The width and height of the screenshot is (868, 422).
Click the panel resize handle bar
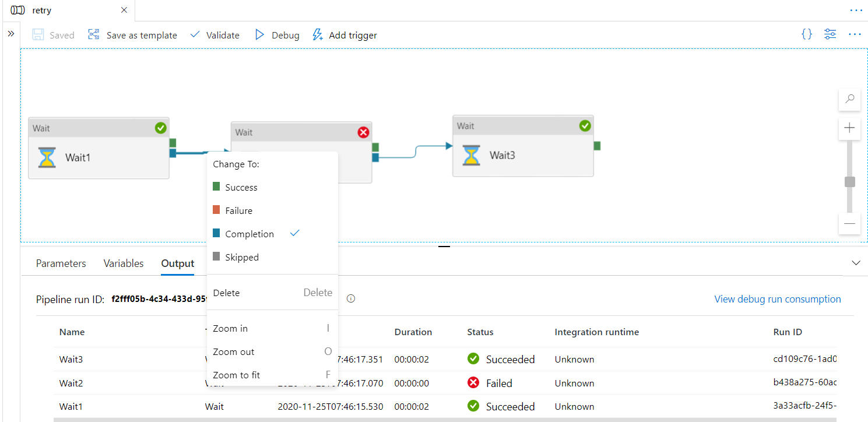[444, 247]
